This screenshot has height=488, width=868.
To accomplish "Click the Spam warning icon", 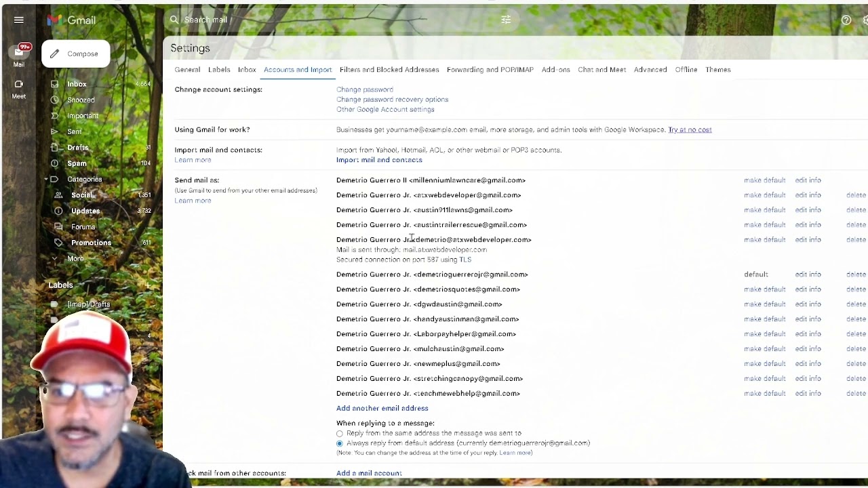I will [54, 163].
